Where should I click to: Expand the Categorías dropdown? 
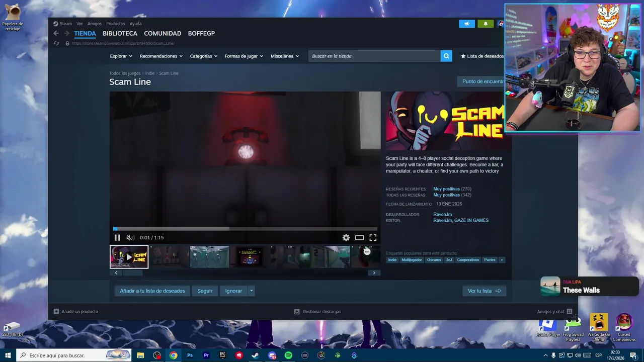[204, 56]
